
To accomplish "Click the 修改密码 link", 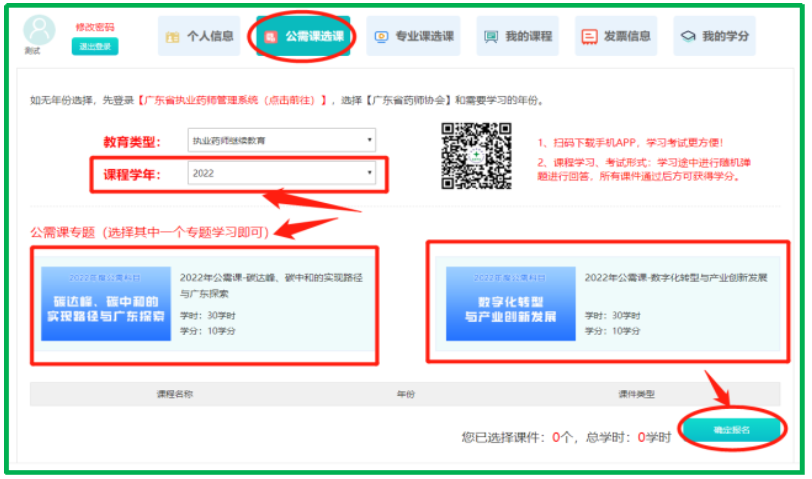I will click(x=95, y=27).
